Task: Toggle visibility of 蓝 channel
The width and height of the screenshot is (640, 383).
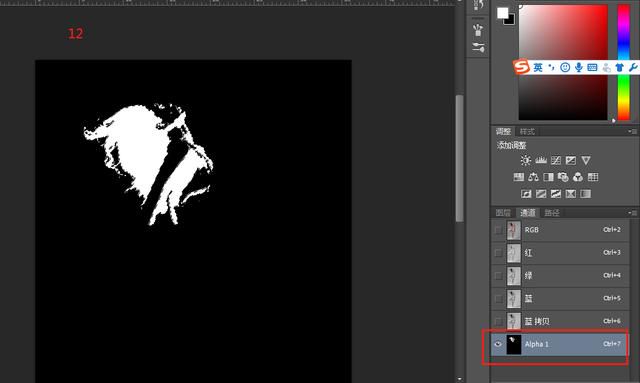Action: click(x=498, y=298)
